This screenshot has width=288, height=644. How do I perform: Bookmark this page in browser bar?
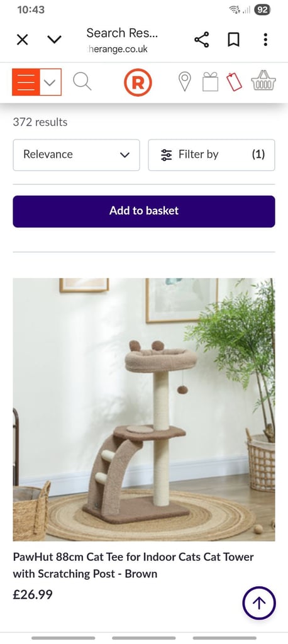[x=233, y=40]
